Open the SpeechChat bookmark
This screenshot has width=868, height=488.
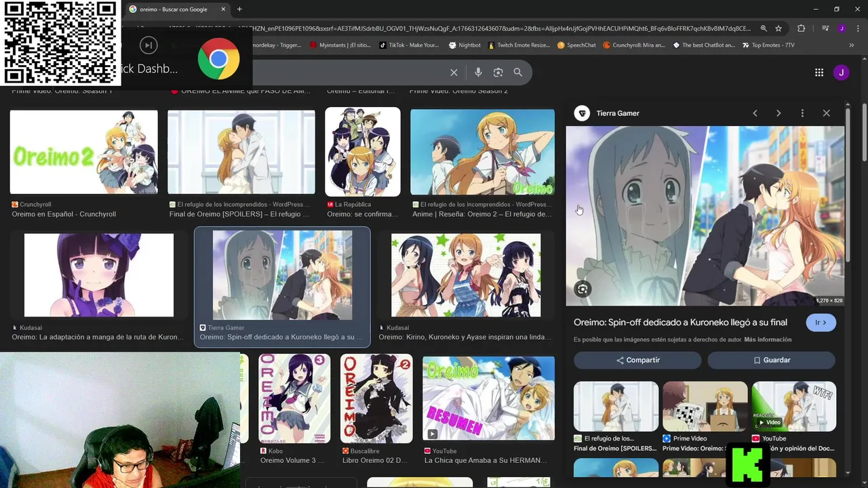coord(576,45)
